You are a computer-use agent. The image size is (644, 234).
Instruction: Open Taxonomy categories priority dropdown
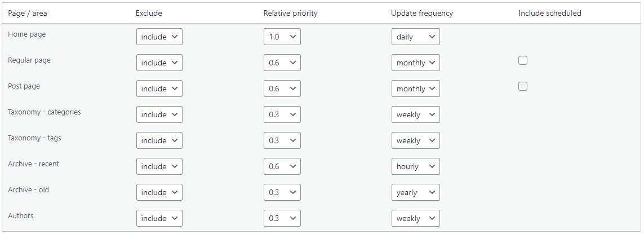point(282,115)
